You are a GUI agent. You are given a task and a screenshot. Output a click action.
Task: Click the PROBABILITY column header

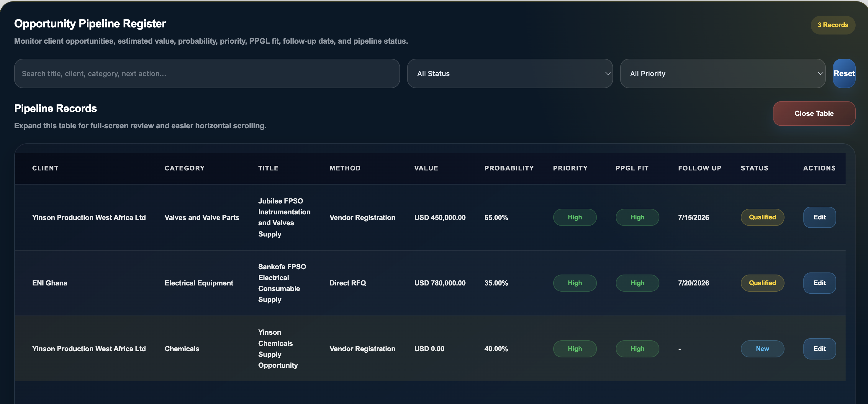pyautogui.click(x=509, y=168)
